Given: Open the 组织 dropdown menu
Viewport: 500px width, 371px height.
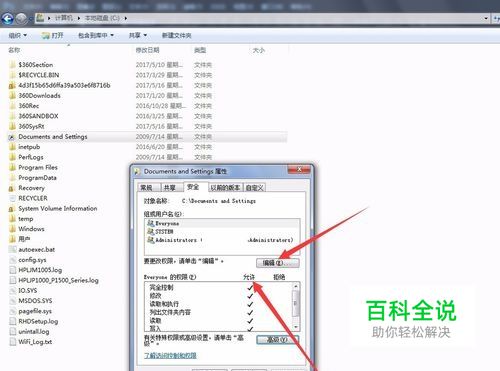Looking at the screenshot, I should pyautogui.click(x=18, y=35).
